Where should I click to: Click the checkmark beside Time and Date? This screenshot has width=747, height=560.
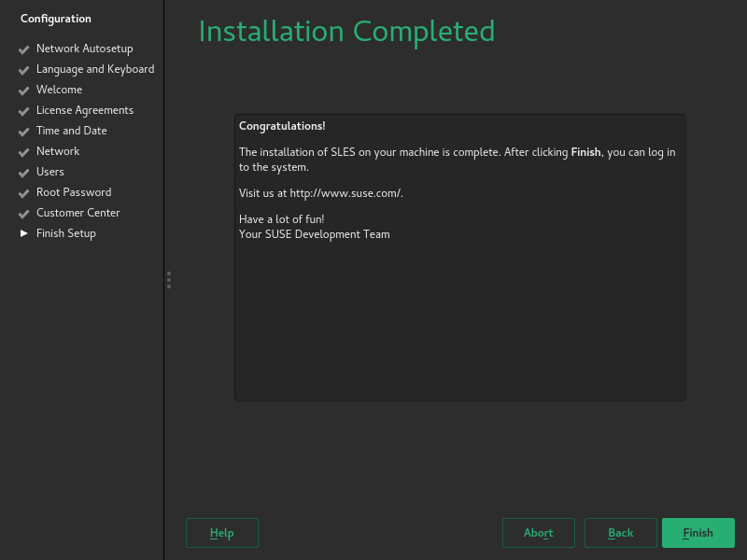pos(24,131)
